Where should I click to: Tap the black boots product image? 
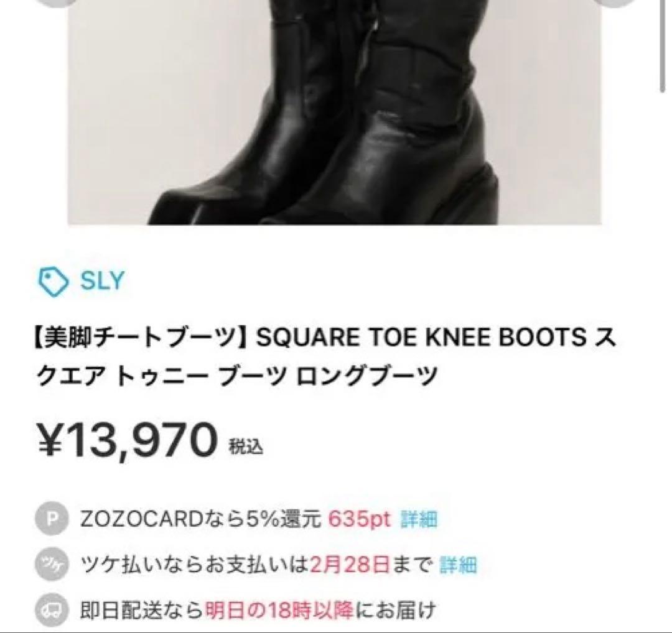(x=335, y=112)
